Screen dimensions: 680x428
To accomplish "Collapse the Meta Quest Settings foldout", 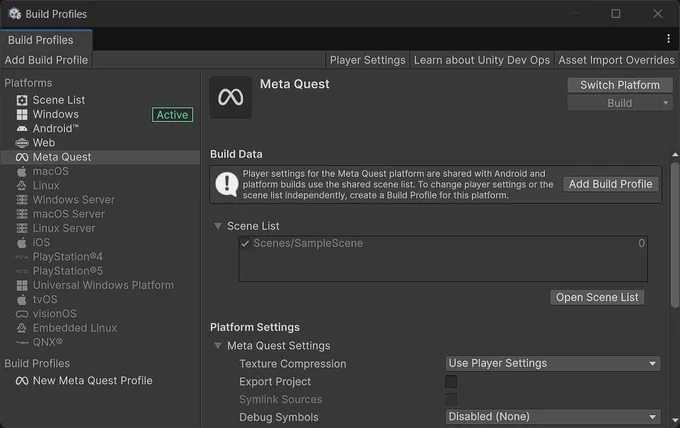I will [x=218, y=346].
